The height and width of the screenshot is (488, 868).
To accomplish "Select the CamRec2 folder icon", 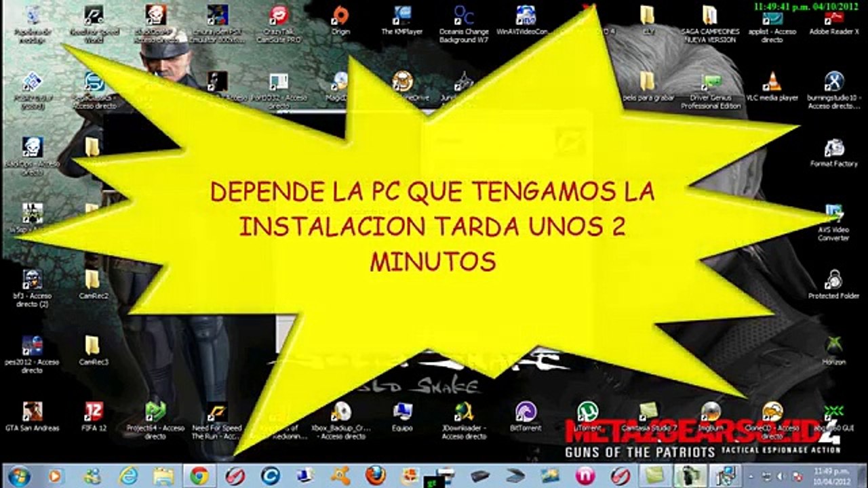I will [93, 285].
